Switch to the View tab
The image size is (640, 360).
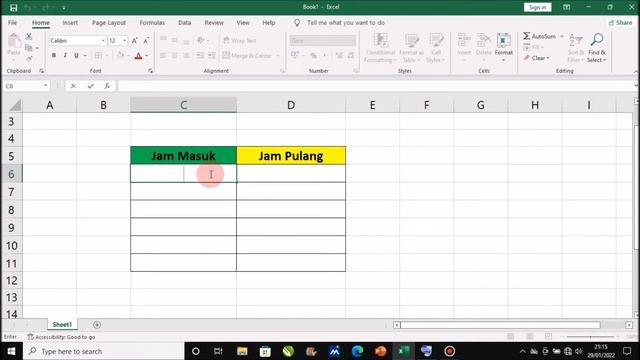(243, 23)
